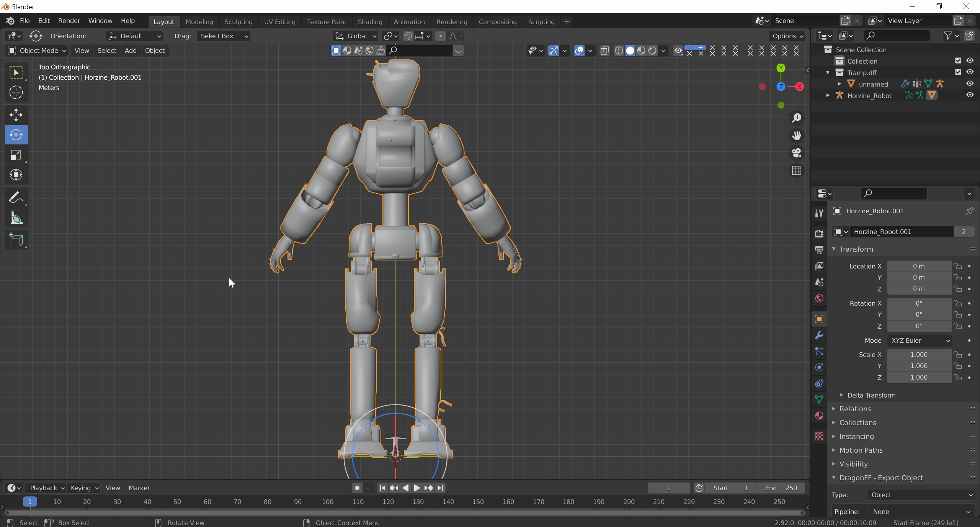Open the Render menu
The image size is (980, 527).
point(69,21)
